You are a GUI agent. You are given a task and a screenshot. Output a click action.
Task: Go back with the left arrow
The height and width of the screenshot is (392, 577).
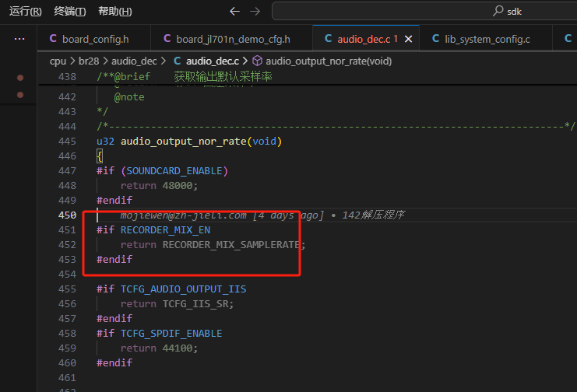point(234,12)
